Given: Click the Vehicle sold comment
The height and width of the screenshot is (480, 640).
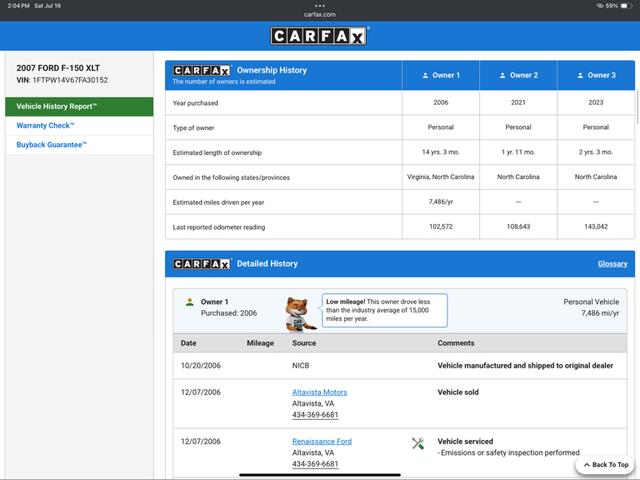Looking at the screenshot, I should 458,392.
